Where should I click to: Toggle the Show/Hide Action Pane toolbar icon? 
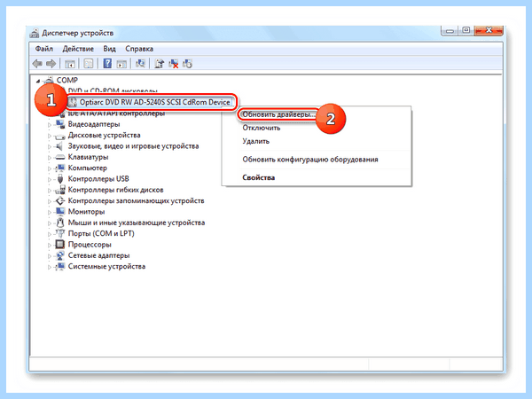[x=121, y=64]
